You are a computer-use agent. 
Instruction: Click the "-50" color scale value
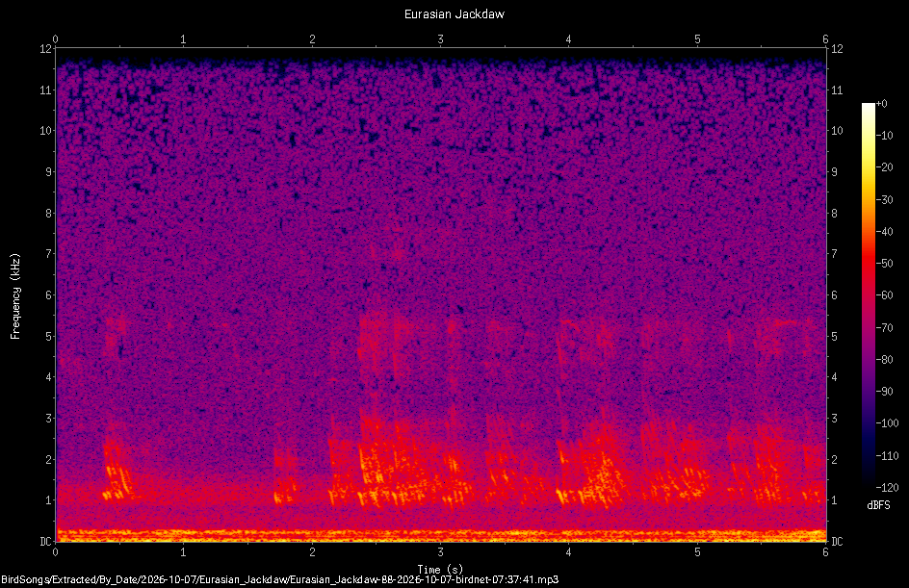(884, 264)
